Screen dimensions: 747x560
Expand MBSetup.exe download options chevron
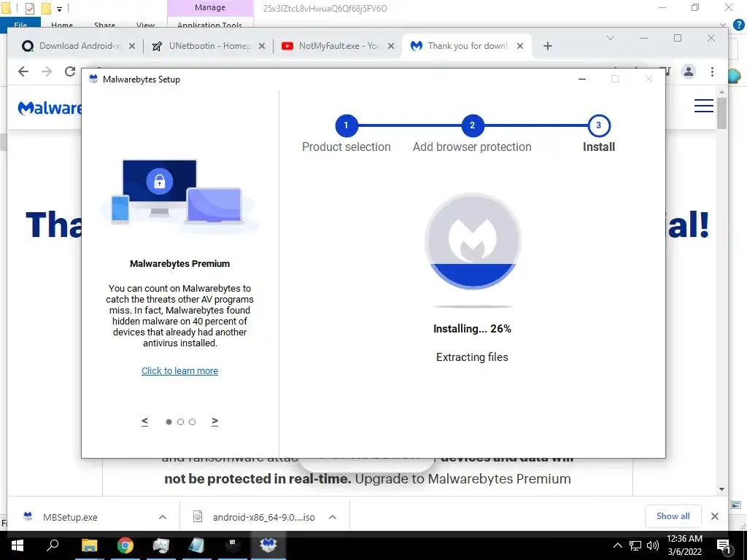tap(163, 517)
